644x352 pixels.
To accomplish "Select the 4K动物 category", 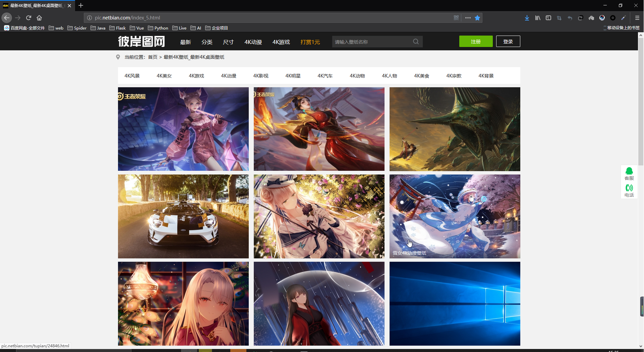I will click(x=357, y=76).
